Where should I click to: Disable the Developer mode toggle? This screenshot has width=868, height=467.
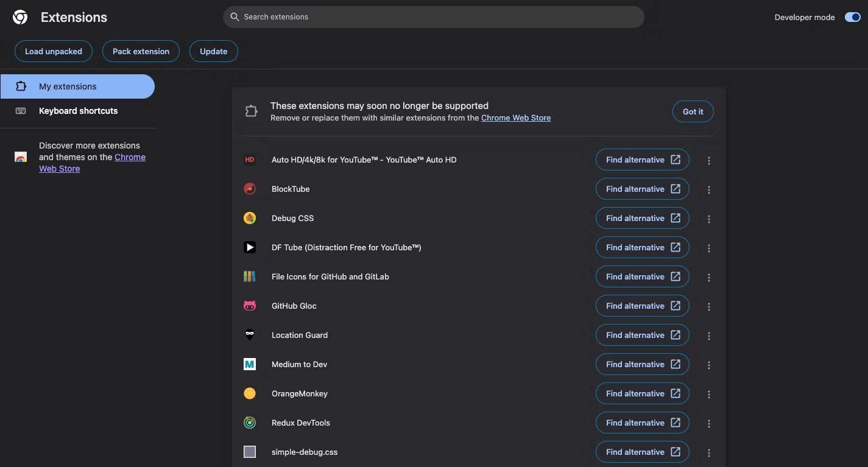coord(852,17)
